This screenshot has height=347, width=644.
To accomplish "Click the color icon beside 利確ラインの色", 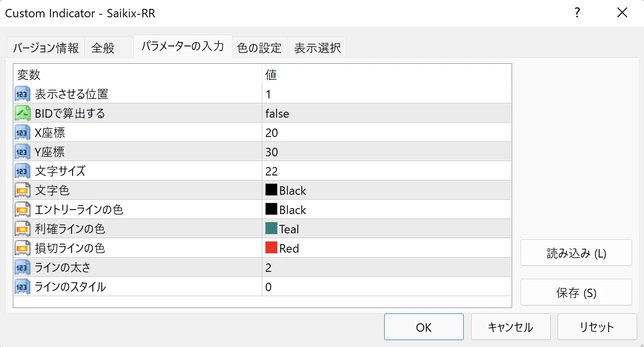I will [22, 229].
